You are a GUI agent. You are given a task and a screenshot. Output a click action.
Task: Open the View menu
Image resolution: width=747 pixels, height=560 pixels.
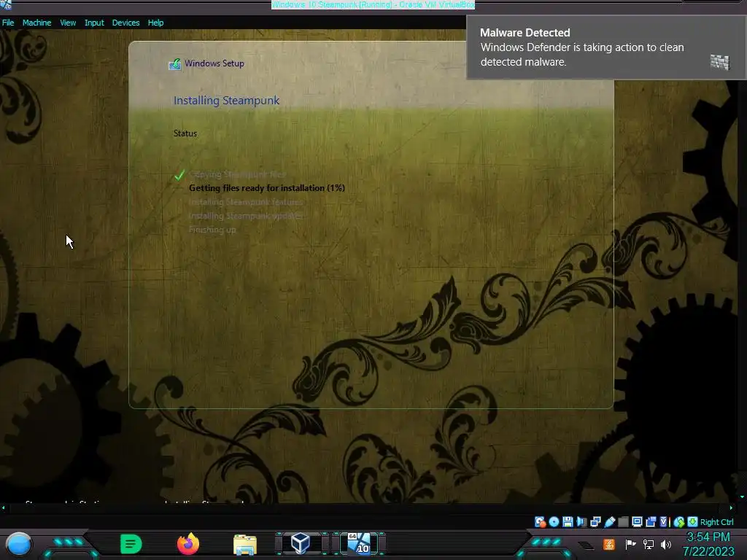point(68,23)
